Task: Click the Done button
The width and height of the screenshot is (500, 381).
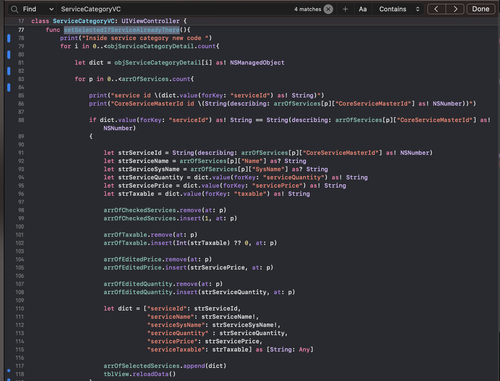Action: point(480,9)
